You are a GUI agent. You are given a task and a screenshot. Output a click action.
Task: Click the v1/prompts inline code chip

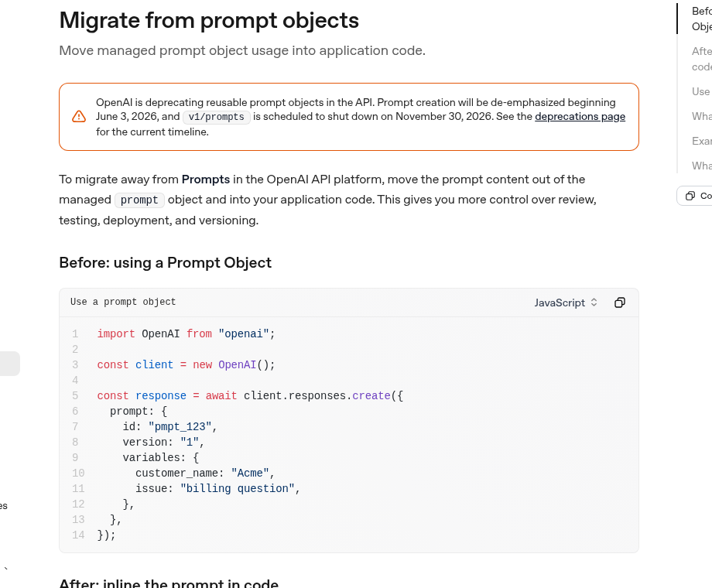[x=216, y=117]
